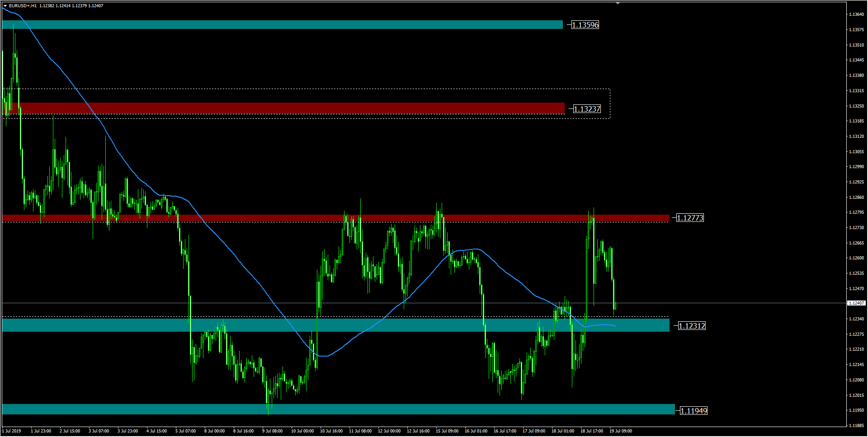
Task: Click the 1.13250 price axis value
Action: tap(856, 106)
